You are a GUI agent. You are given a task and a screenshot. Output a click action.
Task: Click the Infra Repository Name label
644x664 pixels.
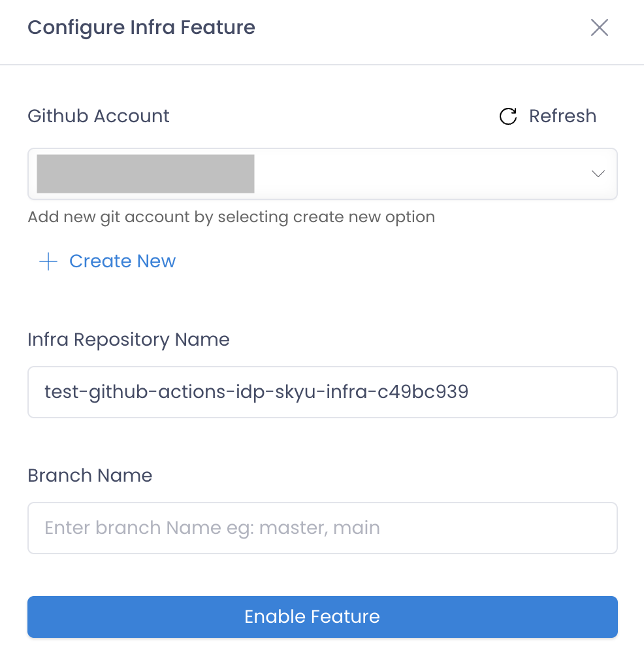129,340
